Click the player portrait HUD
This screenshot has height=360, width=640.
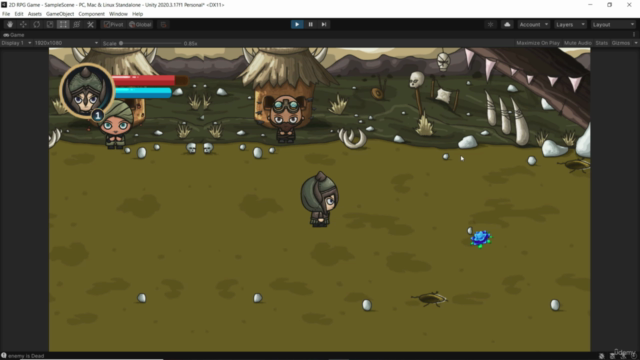86,91
